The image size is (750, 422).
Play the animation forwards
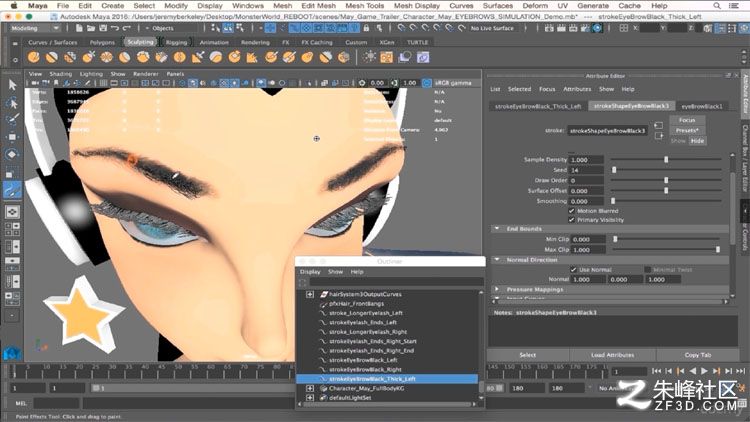pos(704,371)
